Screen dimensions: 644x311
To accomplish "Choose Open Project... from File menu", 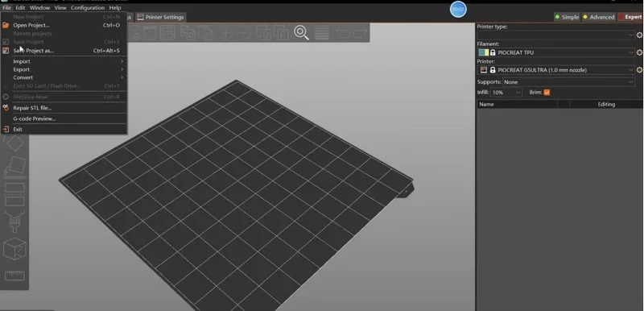I will pyautogui.click(x=64, y=25).
